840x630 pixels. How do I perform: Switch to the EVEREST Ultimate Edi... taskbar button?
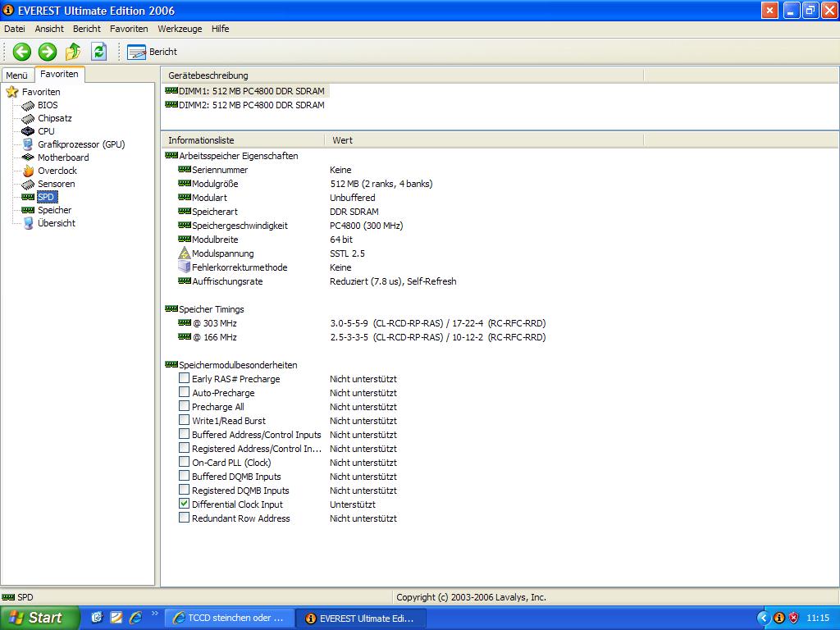361,619
